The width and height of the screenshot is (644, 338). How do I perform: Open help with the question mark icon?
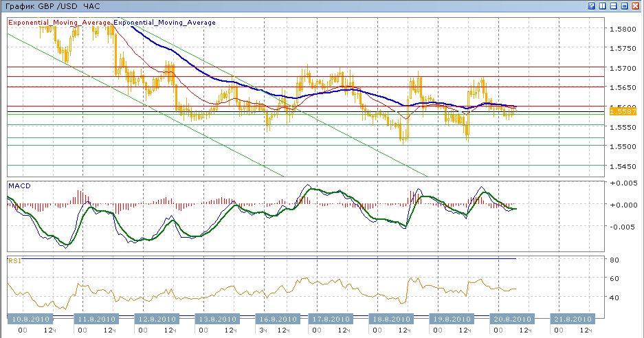pyautogui.click(x=592, y=5)
